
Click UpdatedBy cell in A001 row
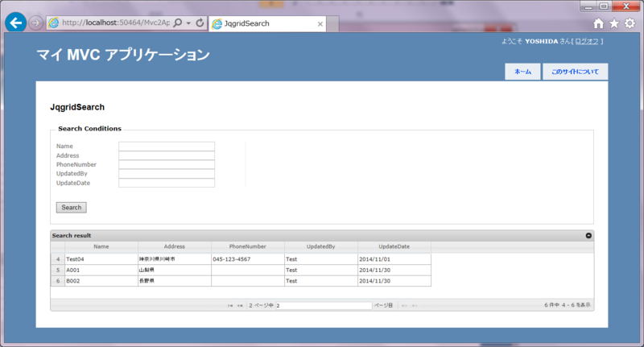pyautogui.click(x=320, y=270)
